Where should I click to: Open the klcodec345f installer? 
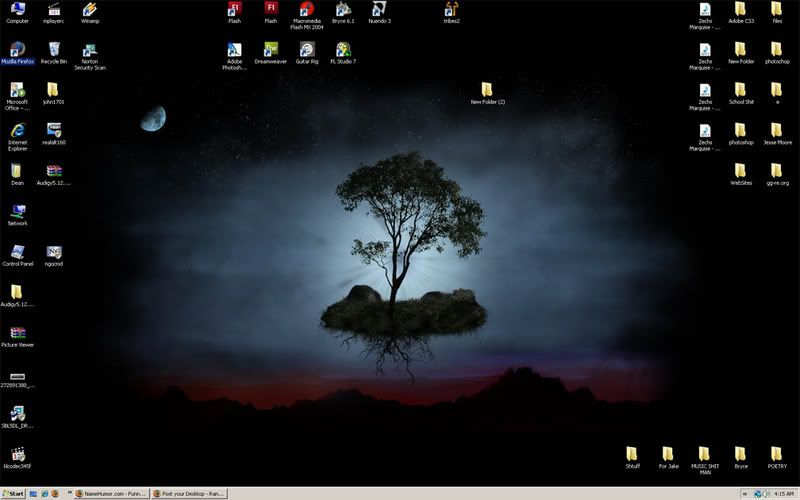pos(17,457)
